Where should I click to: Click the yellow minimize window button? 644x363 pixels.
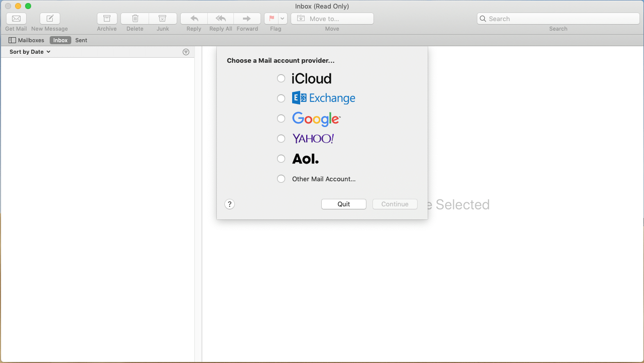(x=18, y=6)
